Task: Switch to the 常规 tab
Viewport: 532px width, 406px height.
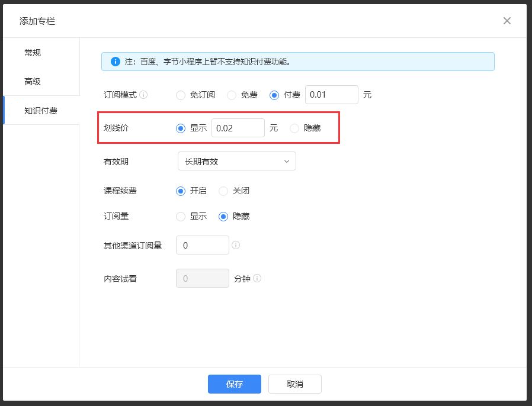Action: tap(33, 53)
